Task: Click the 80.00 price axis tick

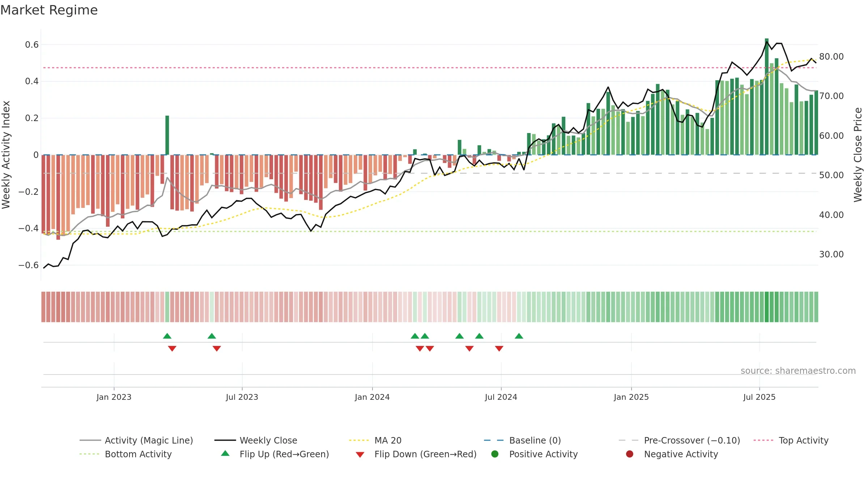Action: (x=831, y=56)
